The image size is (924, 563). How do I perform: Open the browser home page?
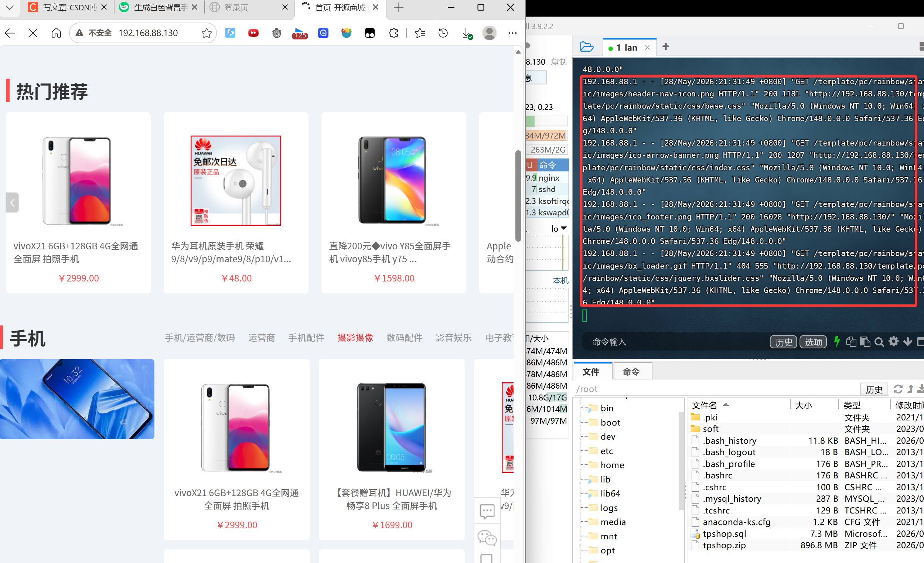click(56, 33)
